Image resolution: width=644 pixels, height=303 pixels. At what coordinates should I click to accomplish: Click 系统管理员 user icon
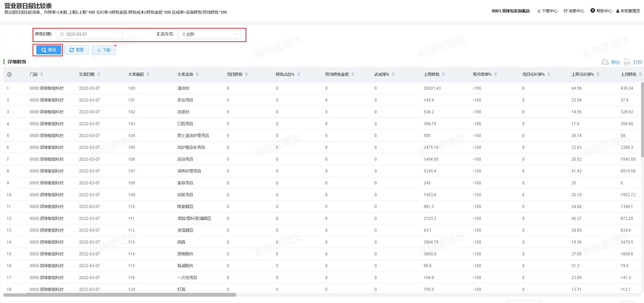tap(618, 11)
